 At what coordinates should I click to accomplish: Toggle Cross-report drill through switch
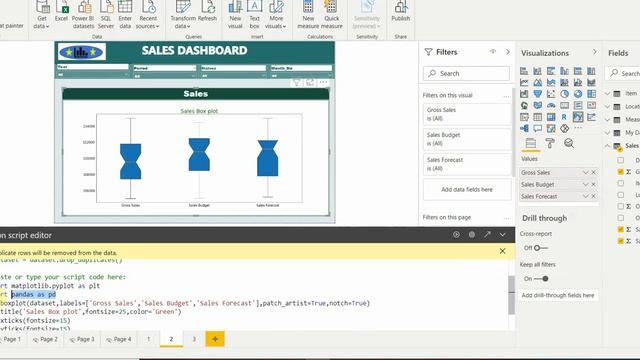[x=541, y=248]
